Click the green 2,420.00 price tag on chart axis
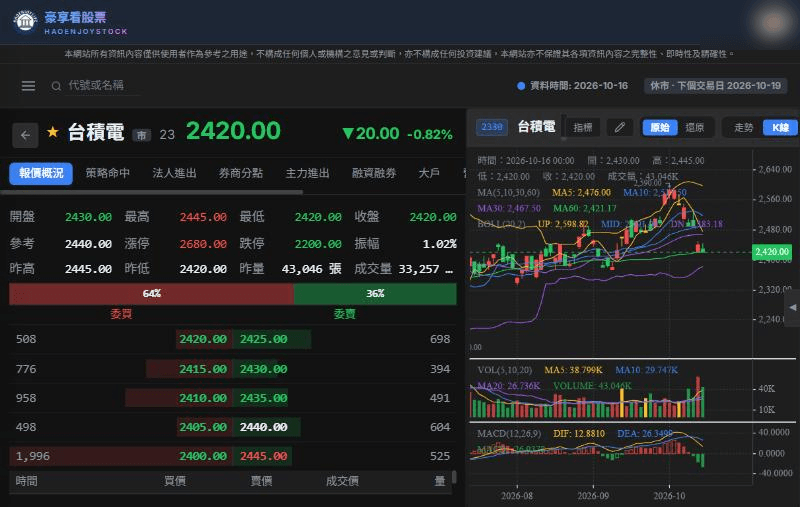This screenshot has height=507, width=800. 771,252
